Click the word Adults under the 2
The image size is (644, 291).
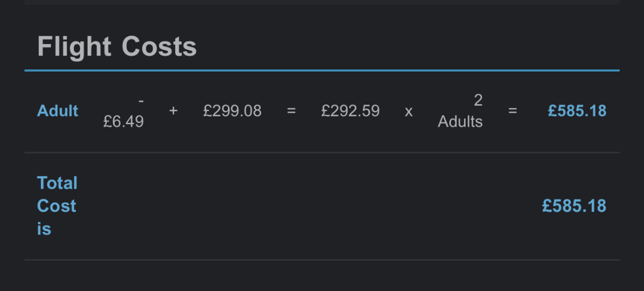pos(460,122)
